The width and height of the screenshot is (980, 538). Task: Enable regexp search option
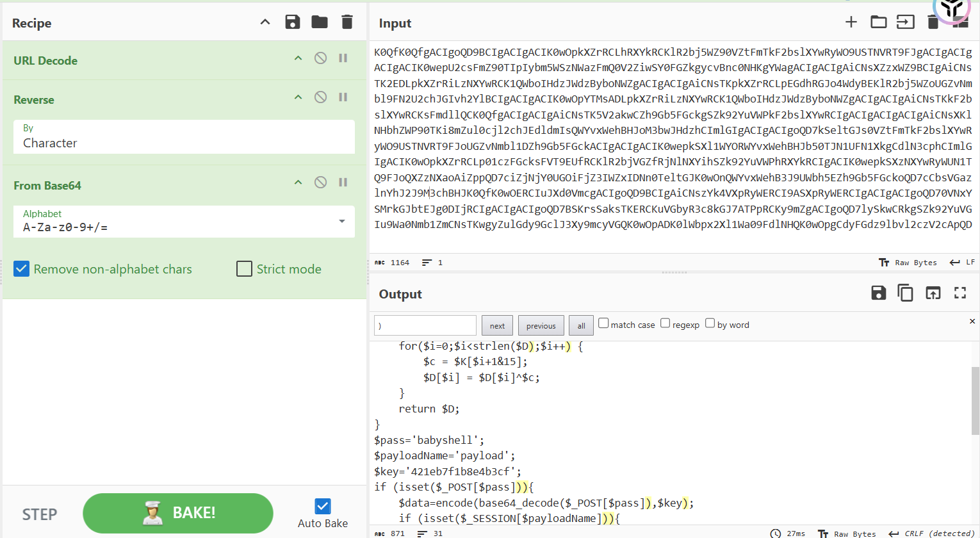pos(666,323)
